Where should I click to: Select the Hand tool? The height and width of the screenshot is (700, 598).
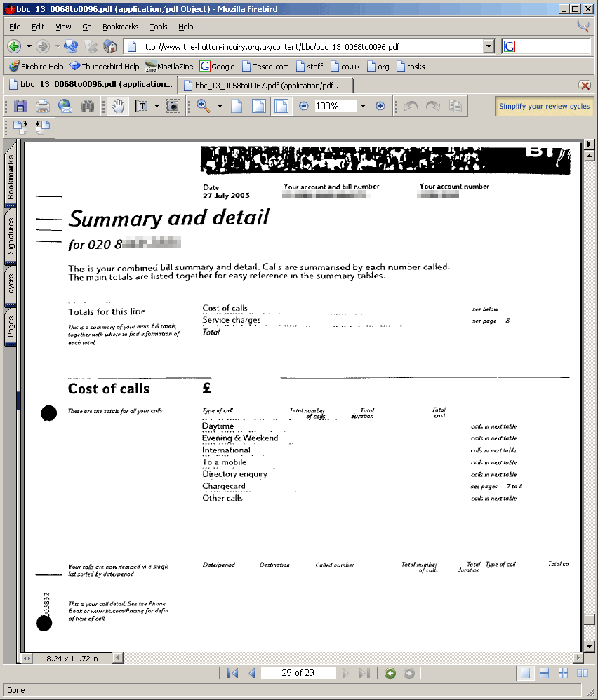[119, 107]
